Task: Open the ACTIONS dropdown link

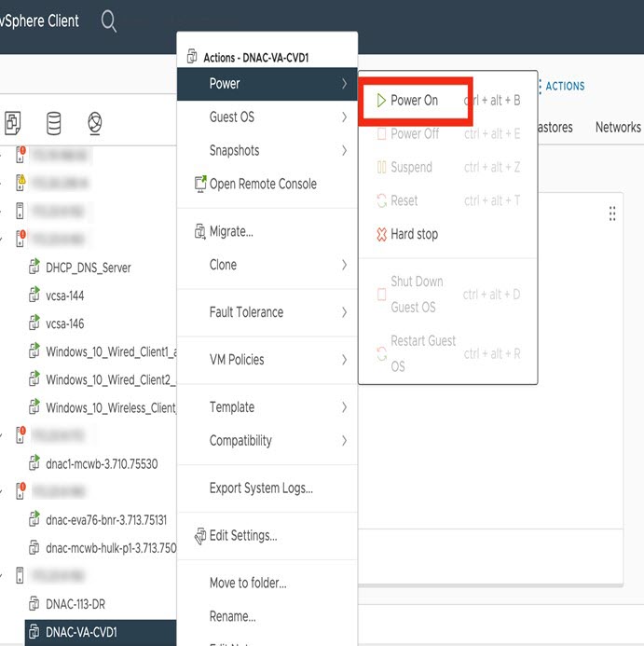Action: pyautogui.click(x=562, y=86)
